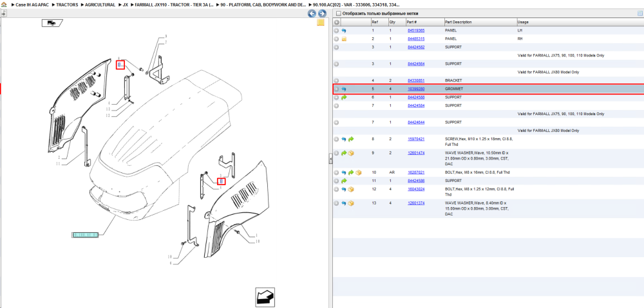Click the teal label tag under the hood drawing
This screenshot has width=644, height=308.
click(86, 235)
